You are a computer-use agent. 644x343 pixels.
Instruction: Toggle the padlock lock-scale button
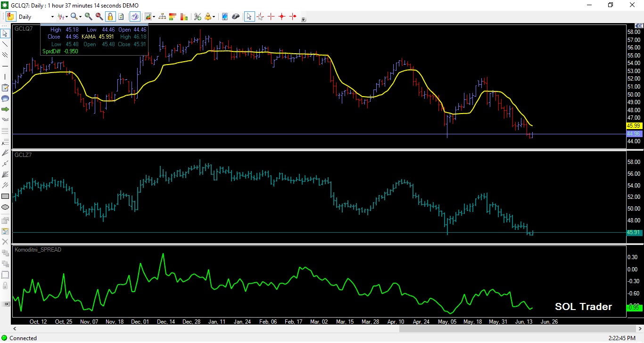[x=110, y=16]
